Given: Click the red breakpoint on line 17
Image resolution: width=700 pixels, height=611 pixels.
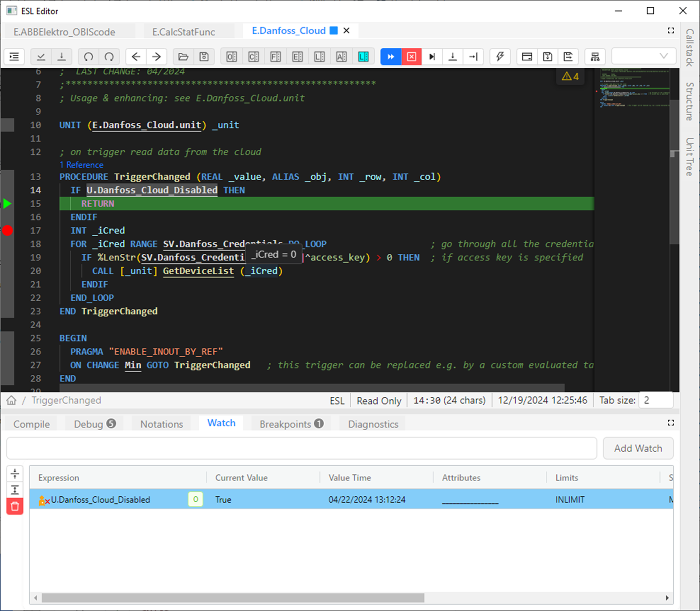Looking at the screenshot, I should click(8, 231).
